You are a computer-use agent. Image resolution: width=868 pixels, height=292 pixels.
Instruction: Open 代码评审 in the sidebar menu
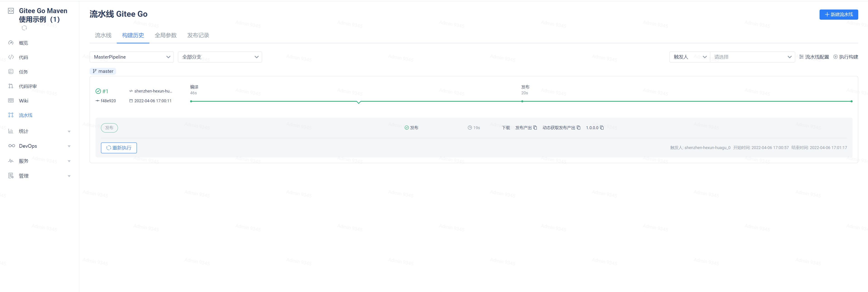(28, 86)
